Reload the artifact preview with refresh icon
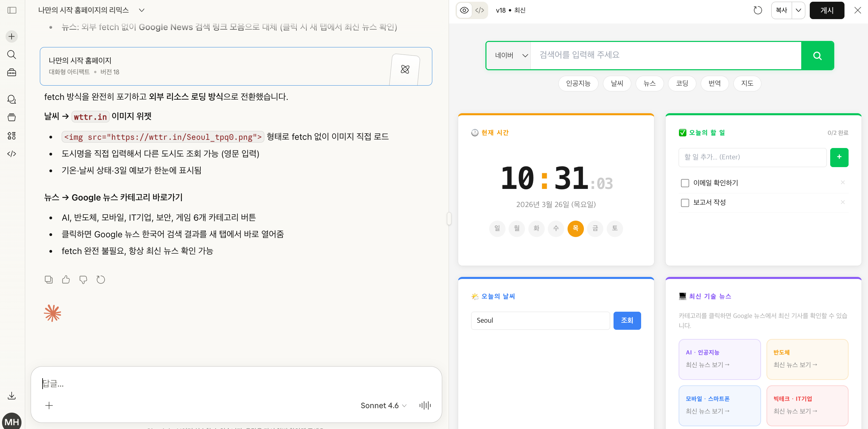 click(758, 10)
